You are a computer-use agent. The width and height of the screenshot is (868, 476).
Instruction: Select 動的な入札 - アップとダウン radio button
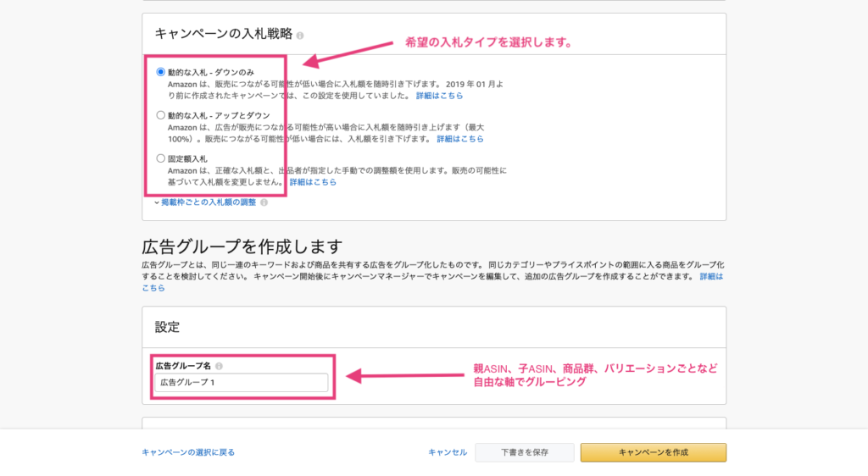(160, 115)
